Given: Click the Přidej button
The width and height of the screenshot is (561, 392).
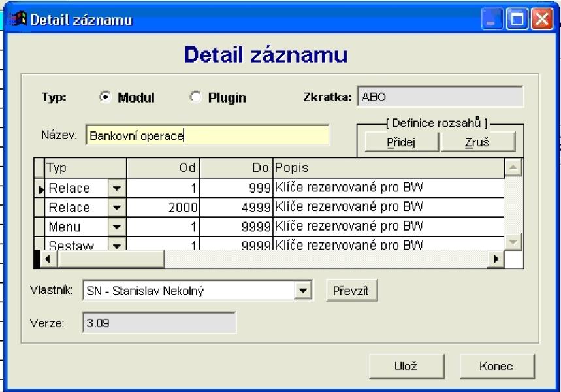Looking at the screenshot, I should click(x=402, y=142).
